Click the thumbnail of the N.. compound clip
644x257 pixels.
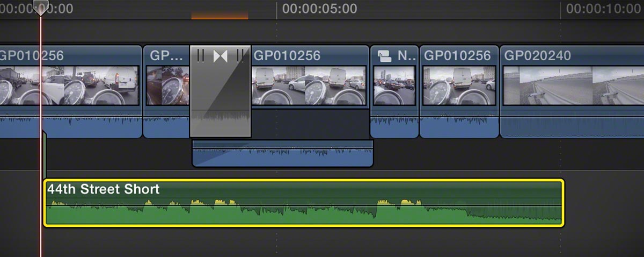394,85
